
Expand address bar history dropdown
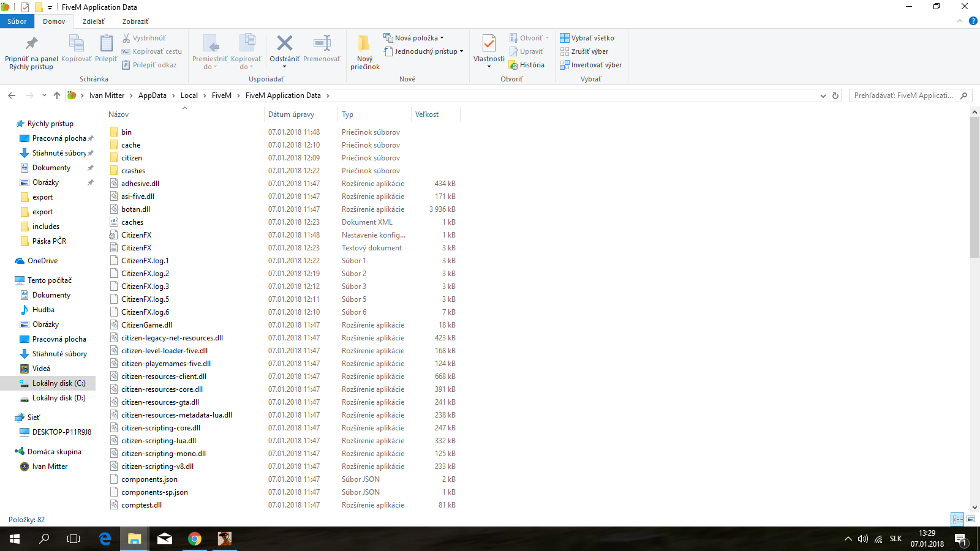[x=823, y=96]
